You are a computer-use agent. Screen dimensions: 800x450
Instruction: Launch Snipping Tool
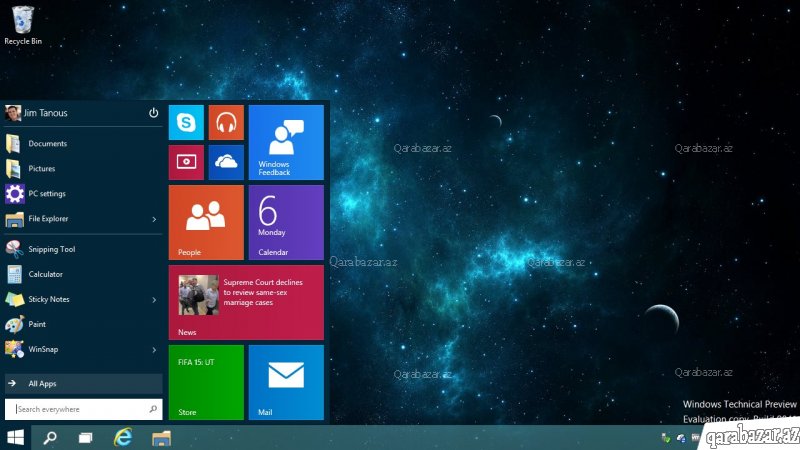pyautogui.click(x=83, y=249)
